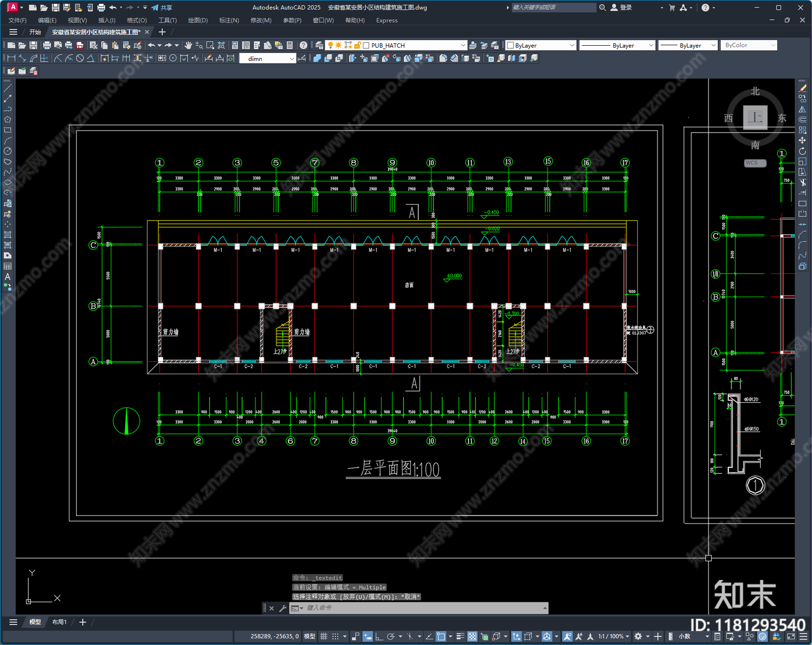Click the WCS label under the ViewCube
Screen dimensions: 812x645
(755, 163)
